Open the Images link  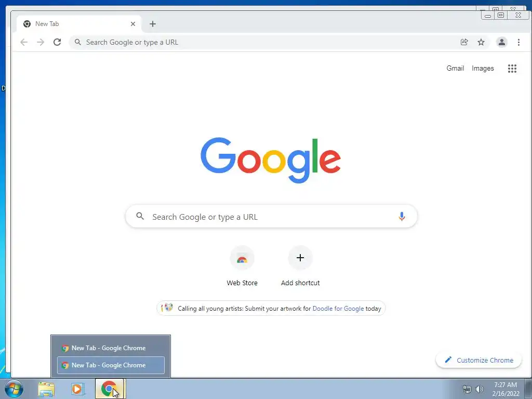pyautogui.click(x=483, y=68)
